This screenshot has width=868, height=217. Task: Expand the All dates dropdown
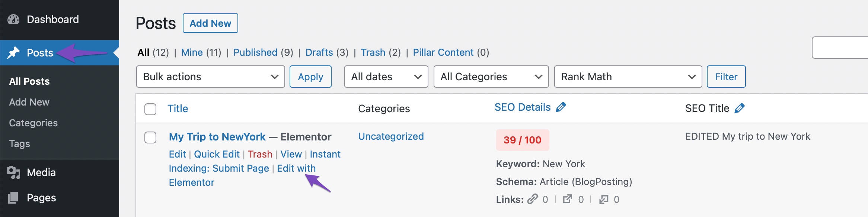point(386,77)
